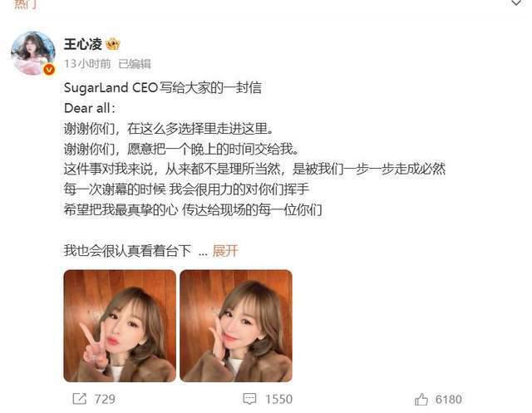Open the 王心凌 username link
The width and height of the screenshot is (532, 413).
click(x=83, y=44)
